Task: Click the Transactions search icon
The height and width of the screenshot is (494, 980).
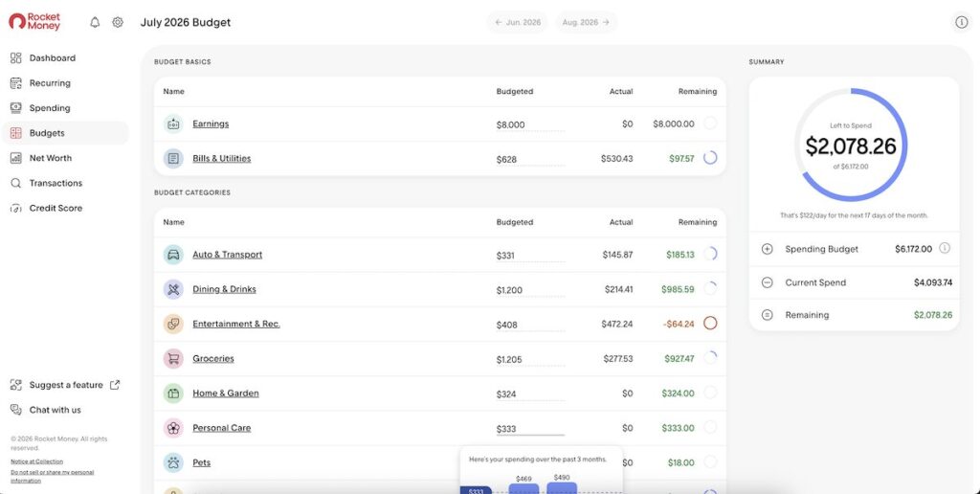Action: pos(16,183)
